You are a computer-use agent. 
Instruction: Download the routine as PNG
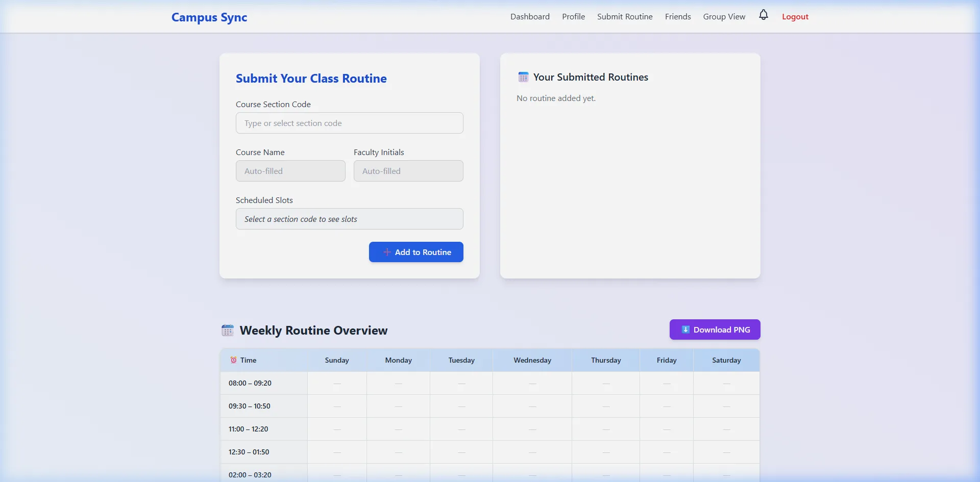coord(715,329)
